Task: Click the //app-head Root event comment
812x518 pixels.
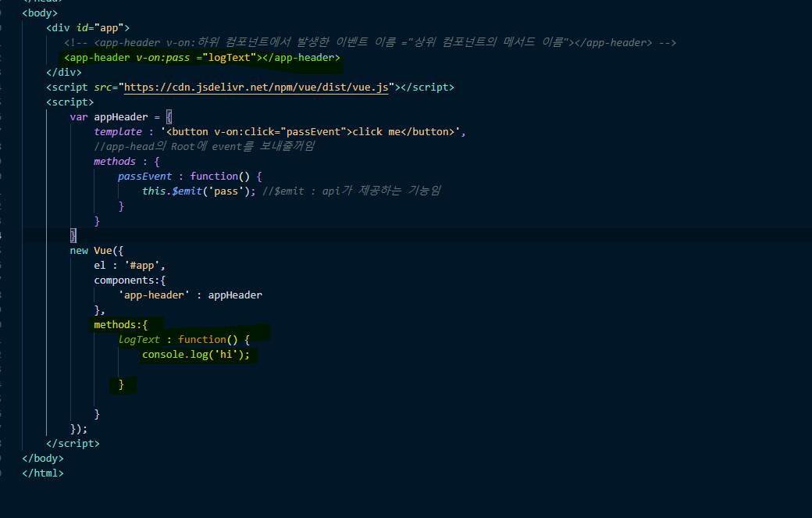Action: (x=205, y=147)
